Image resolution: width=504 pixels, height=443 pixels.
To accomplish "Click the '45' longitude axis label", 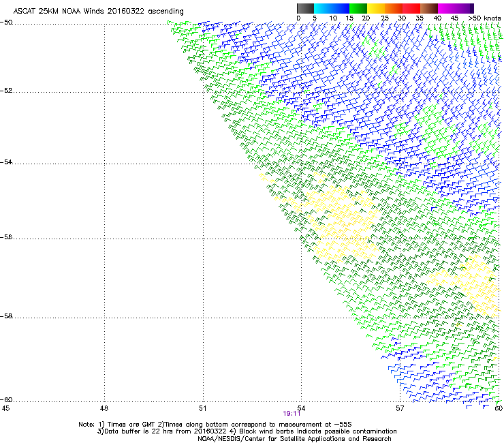I will 5,408.
